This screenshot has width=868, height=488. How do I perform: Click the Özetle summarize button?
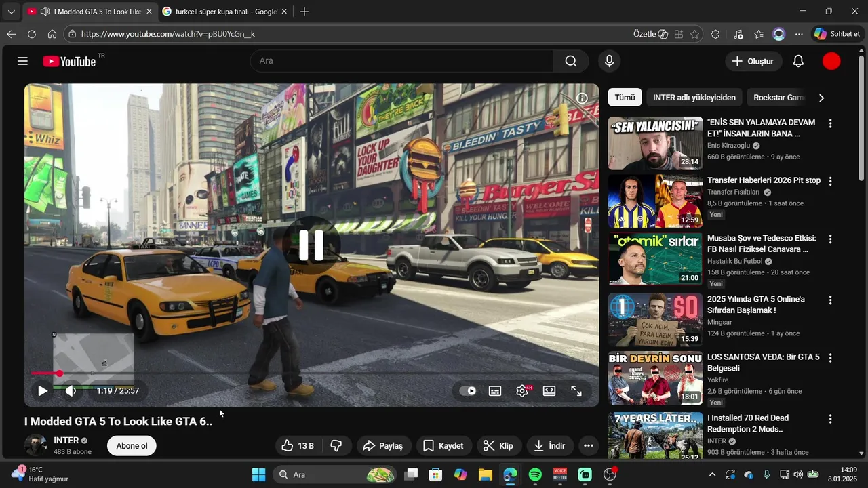pyautogui.click(x=650, y=34)
